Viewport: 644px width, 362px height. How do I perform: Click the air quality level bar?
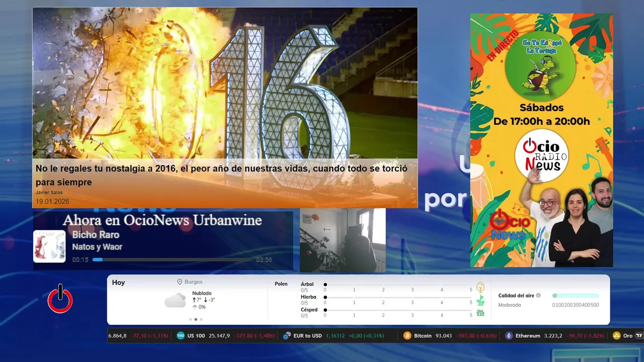click(576, 296)
